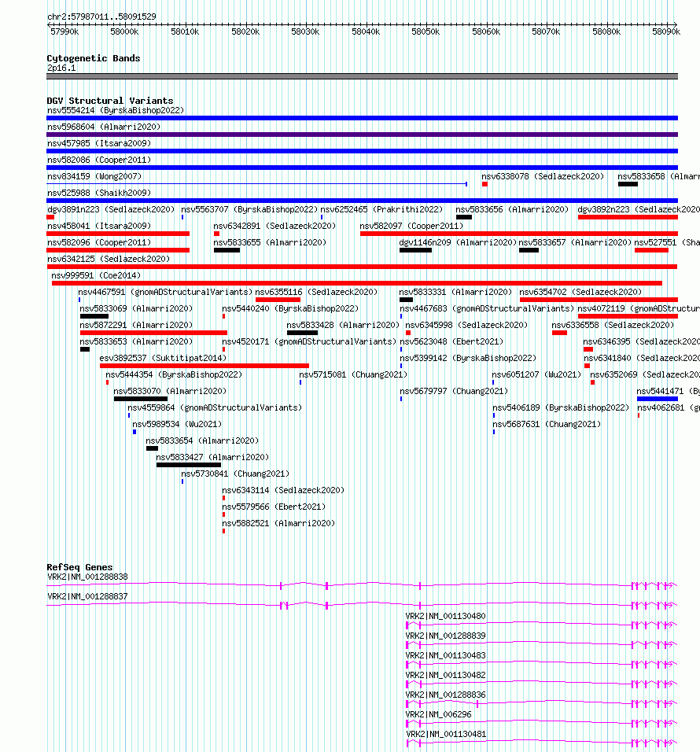This screenshot has height=752, width=700.
Task: Select nsv5833428 (Almarri2020) label
Action: coord(343,325)
